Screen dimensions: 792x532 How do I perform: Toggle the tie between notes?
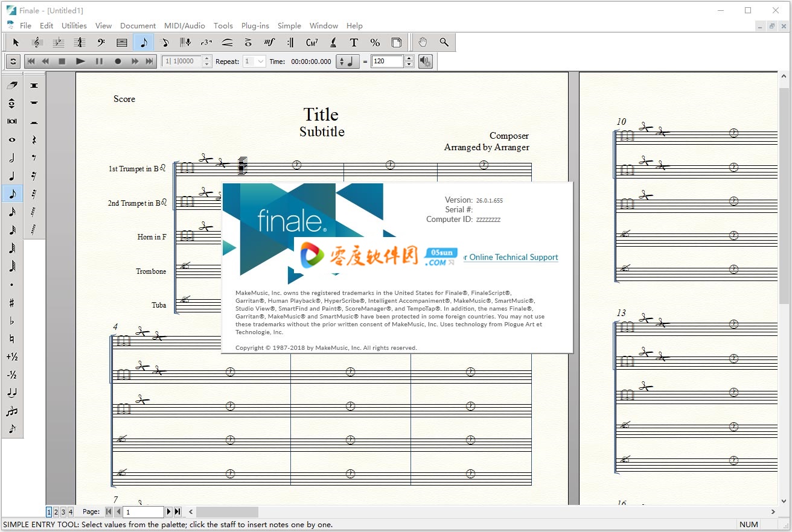12,393
